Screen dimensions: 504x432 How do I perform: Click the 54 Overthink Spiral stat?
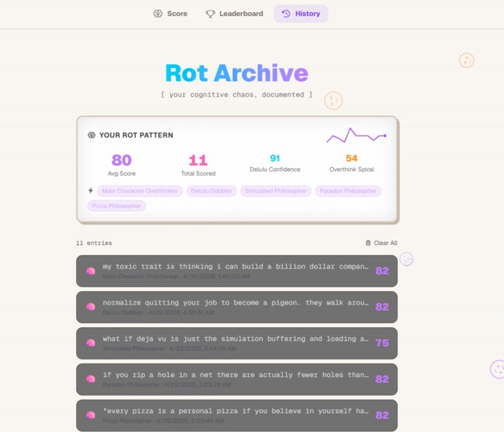[x=352, y=163]
